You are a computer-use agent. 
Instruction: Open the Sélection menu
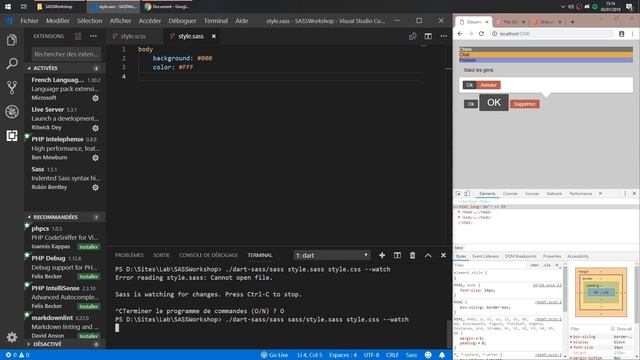89,21
